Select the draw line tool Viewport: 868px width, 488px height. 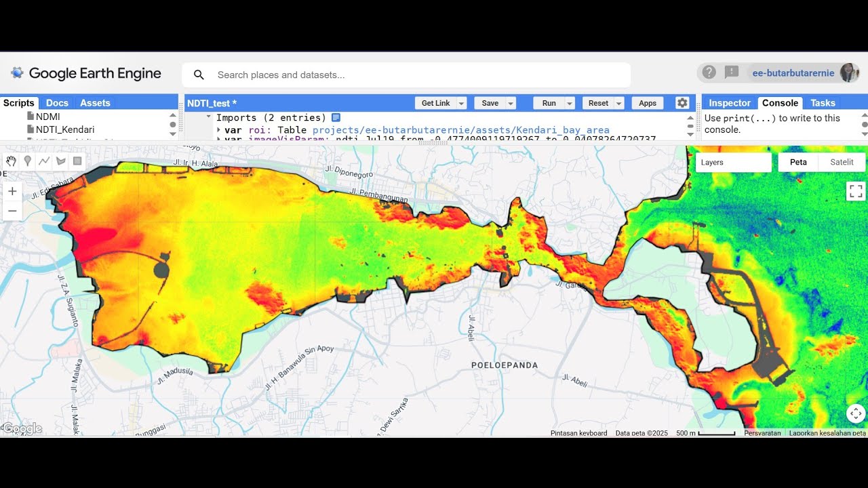[44, 161]
